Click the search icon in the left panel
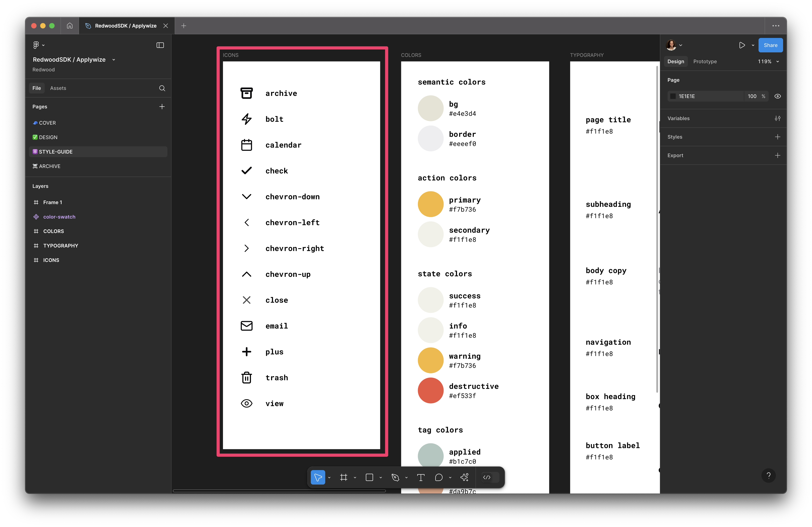Screen dimensions: 812x527 pos(162,88)
